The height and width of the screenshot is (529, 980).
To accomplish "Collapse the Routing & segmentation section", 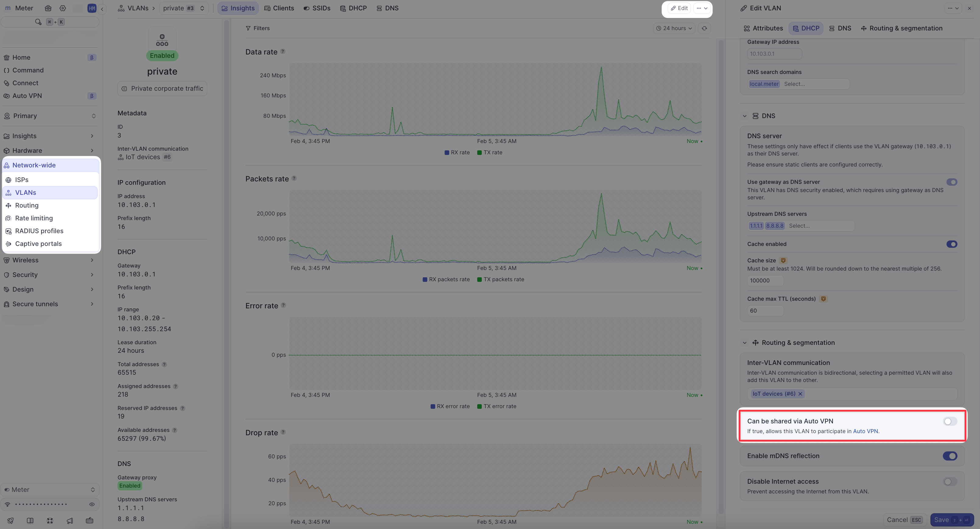I will pos(745,343).
